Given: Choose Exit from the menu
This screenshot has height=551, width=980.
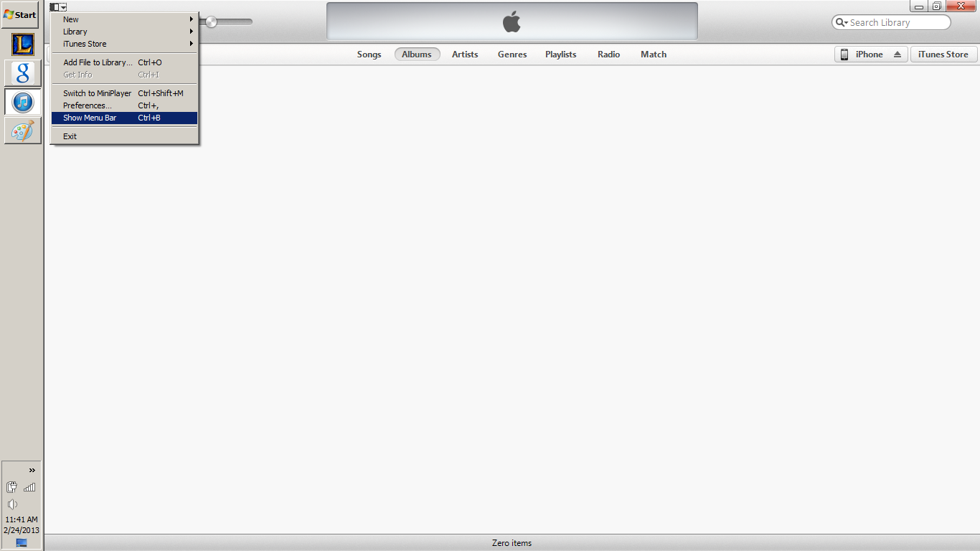Looking at the screenshot, I should 124,136.
